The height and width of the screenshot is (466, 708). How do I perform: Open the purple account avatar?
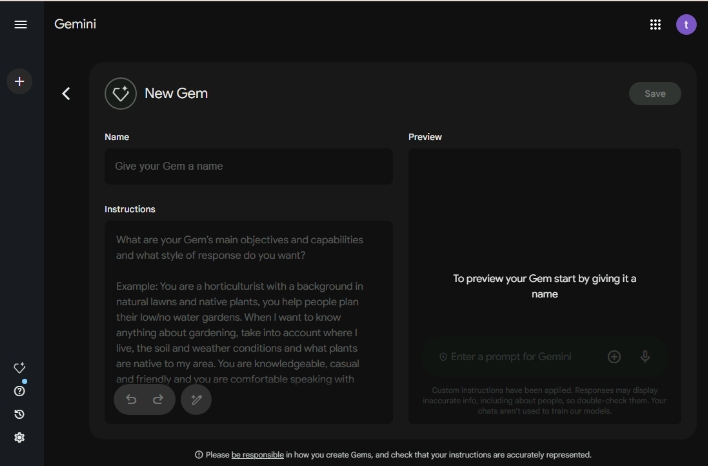[x=686, y=24]
